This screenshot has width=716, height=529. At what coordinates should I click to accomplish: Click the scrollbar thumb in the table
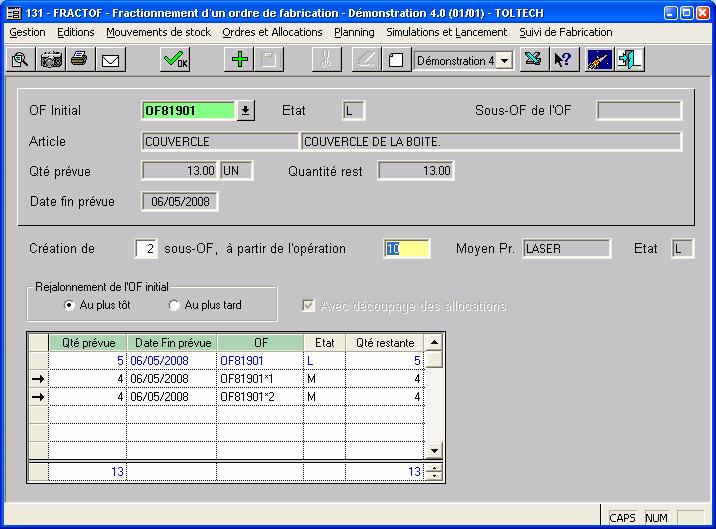point(434,359)
